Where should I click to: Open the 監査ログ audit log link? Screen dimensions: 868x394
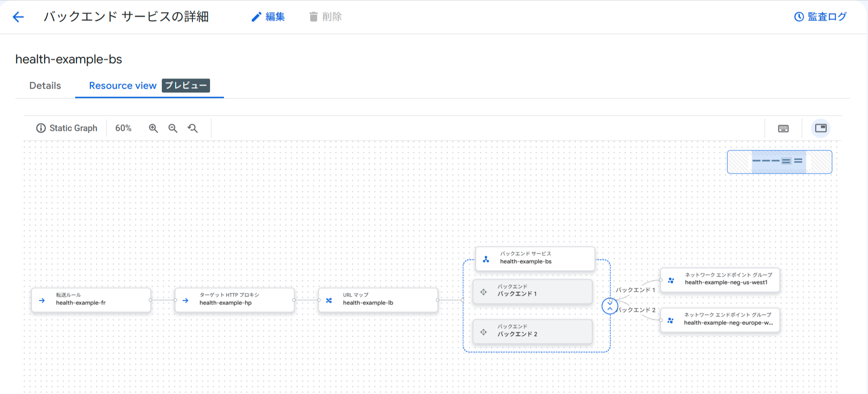(820, 17)
